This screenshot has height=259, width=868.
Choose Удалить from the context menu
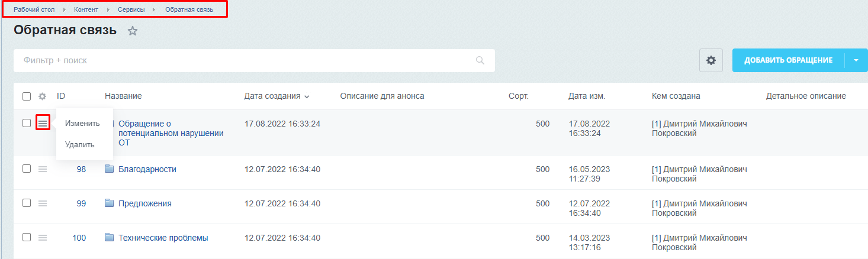coord(80,144)
